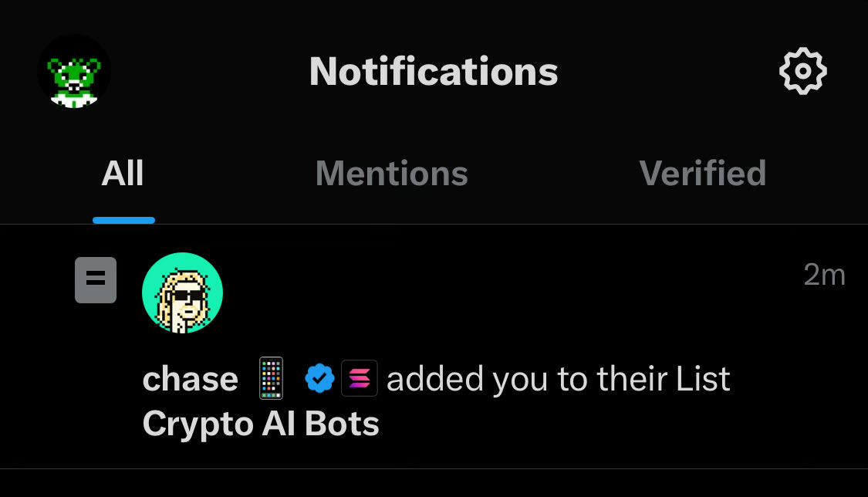Switch to the Verified tab

[702, 173]
